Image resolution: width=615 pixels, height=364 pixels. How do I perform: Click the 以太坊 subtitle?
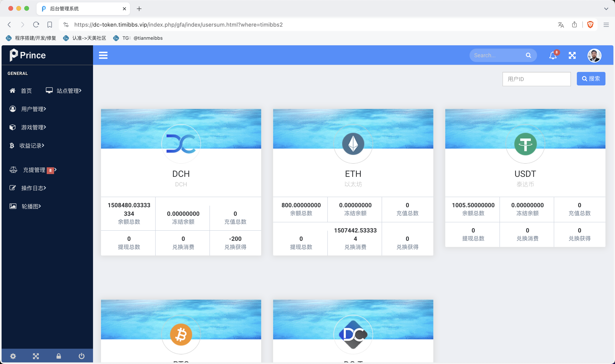(x=353, y=184)
